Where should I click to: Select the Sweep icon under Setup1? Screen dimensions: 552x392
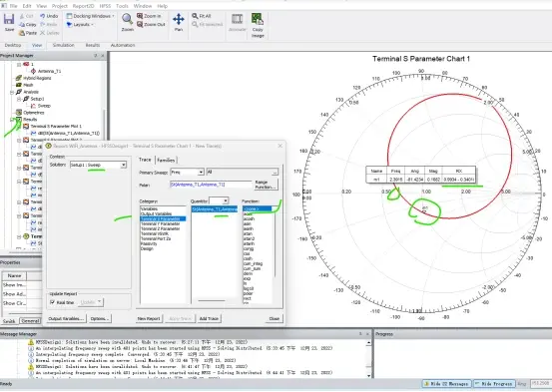(x=33, y=106)
